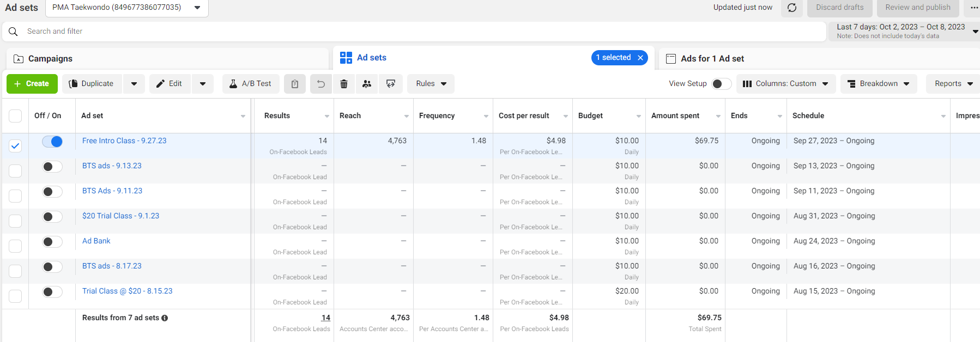Click the more options ellipsis at top right
Screen dimensions: 980x342
(974, 8)
